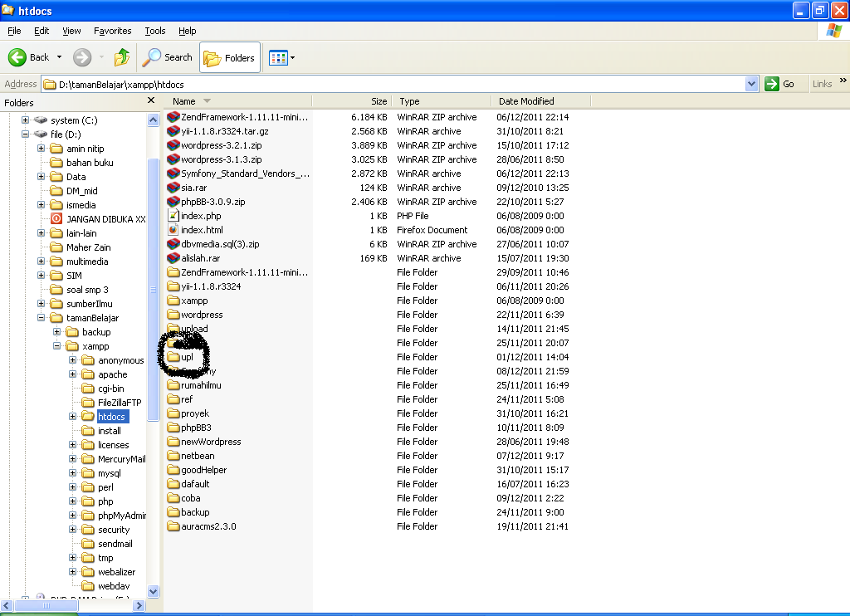Select alislah.rar archive icon
This screenshot has width=850, height=616.
tap(173, 257)
